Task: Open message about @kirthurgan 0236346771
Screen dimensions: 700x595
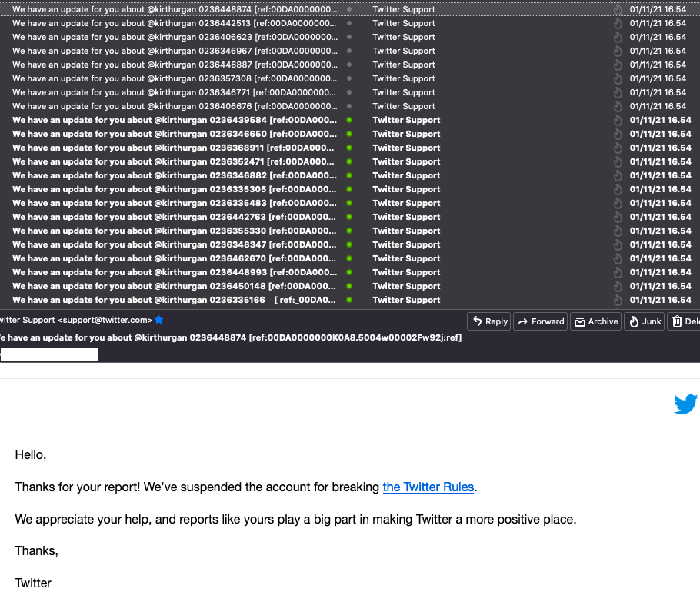Action: pyautogui.click(x=175, y=92)
